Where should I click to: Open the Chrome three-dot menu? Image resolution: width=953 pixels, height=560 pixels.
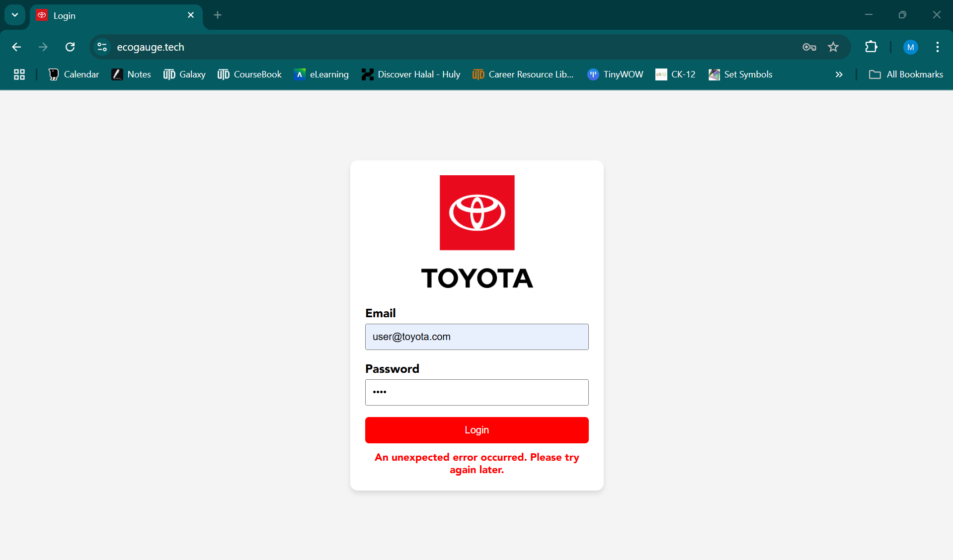938,47
